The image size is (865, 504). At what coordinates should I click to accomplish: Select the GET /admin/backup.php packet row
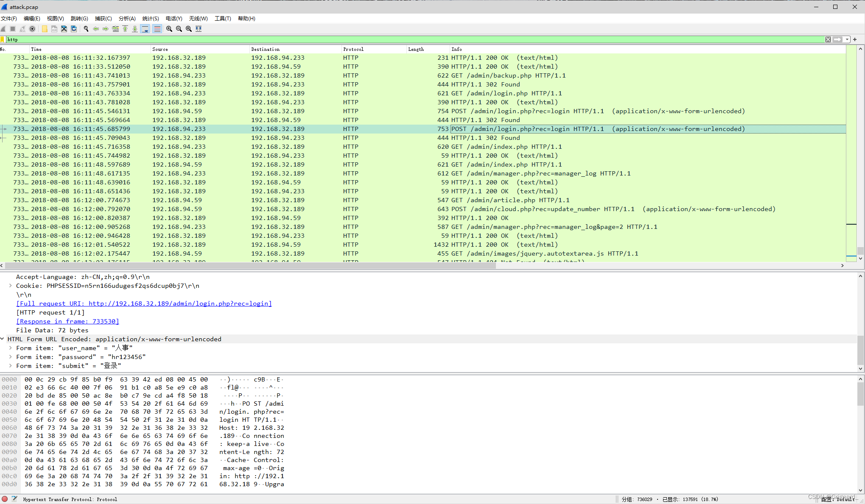pyautogui.click(x=423, y=75)
